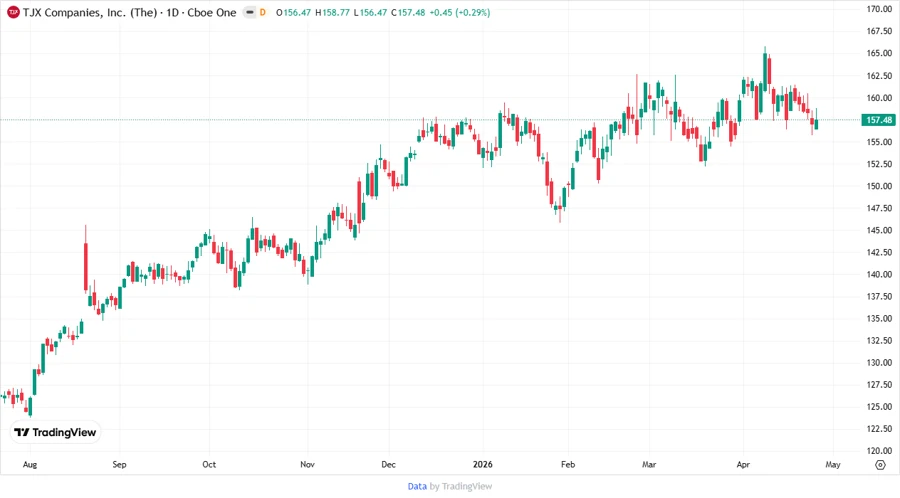Click the 170.00 price scale label
The image size is (900, 498).
[879, 9]
